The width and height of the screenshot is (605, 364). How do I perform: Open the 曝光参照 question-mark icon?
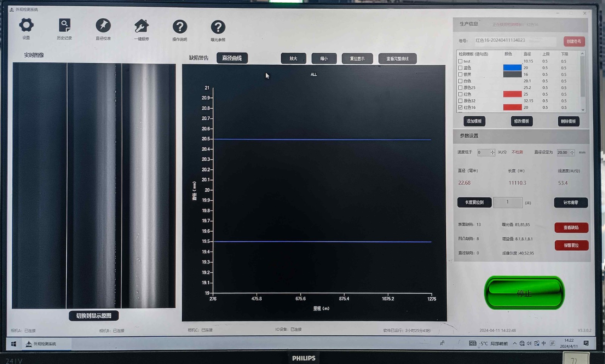point(218,27)
